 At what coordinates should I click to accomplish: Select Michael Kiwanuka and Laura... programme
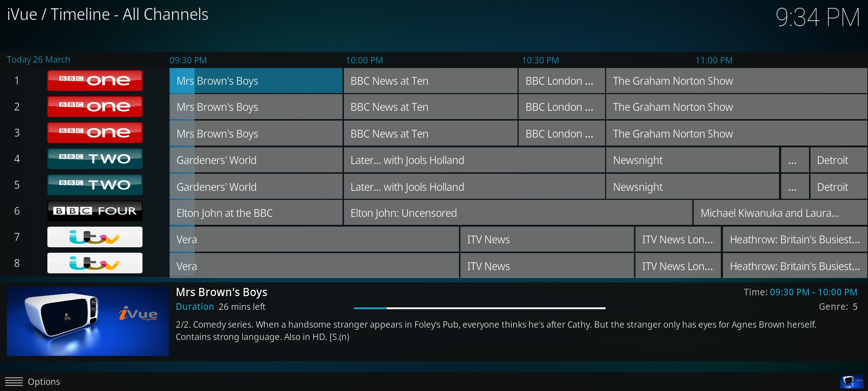click(780, 213)
